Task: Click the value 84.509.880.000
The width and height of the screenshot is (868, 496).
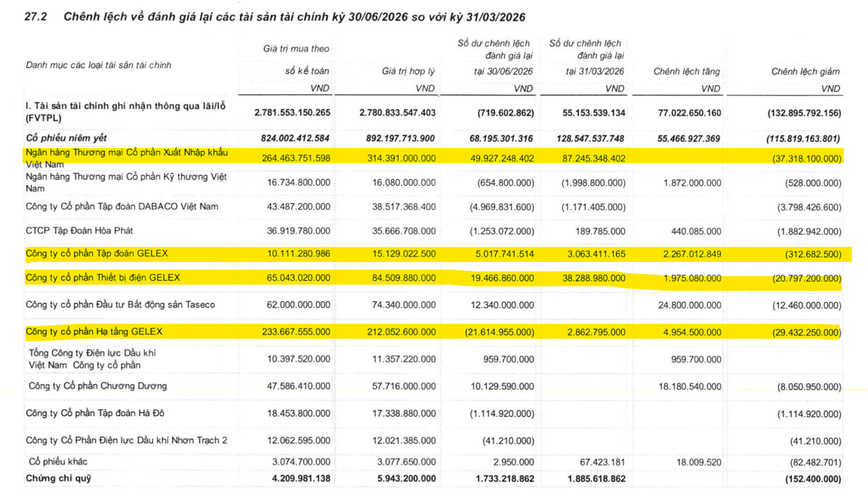Action: coord(404,279)
